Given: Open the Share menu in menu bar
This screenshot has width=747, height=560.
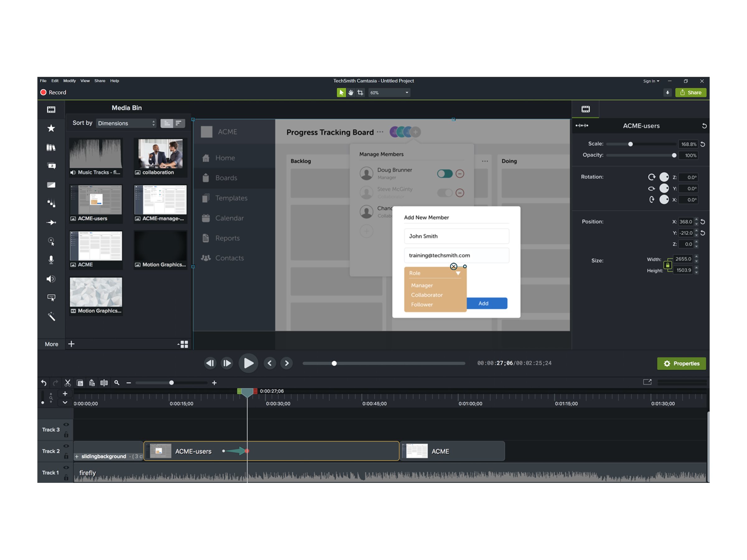Looking at the screenshot, I should 100,81.
